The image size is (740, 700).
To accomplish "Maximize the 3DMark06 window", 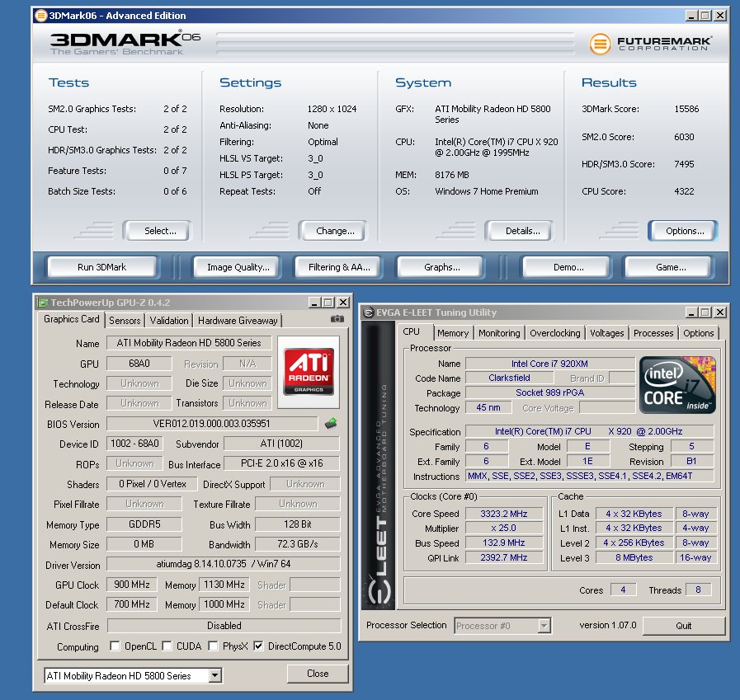I will 705,16.
